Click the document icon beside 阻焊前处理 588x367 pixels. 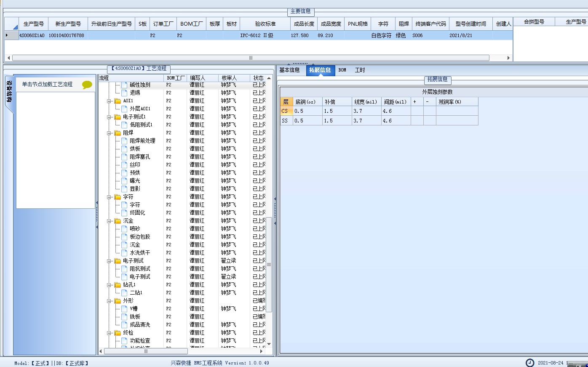coord(124,141)
